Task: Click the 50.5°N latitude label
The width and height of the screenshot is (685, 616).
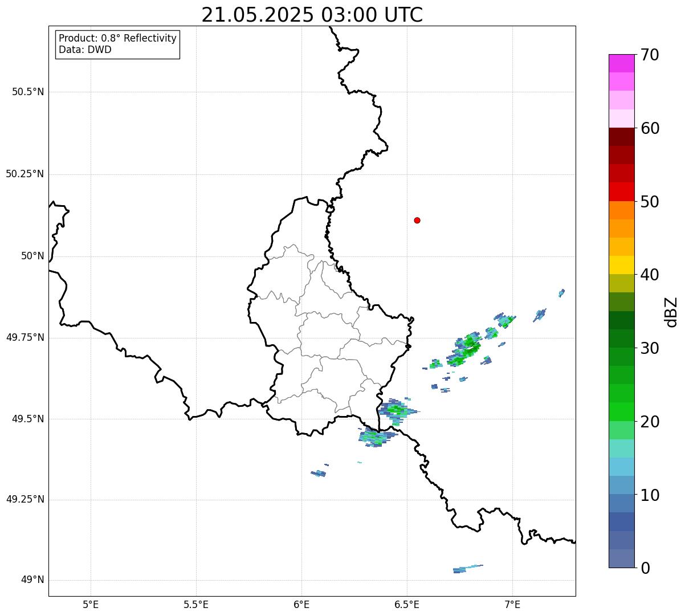Action: 28,92
